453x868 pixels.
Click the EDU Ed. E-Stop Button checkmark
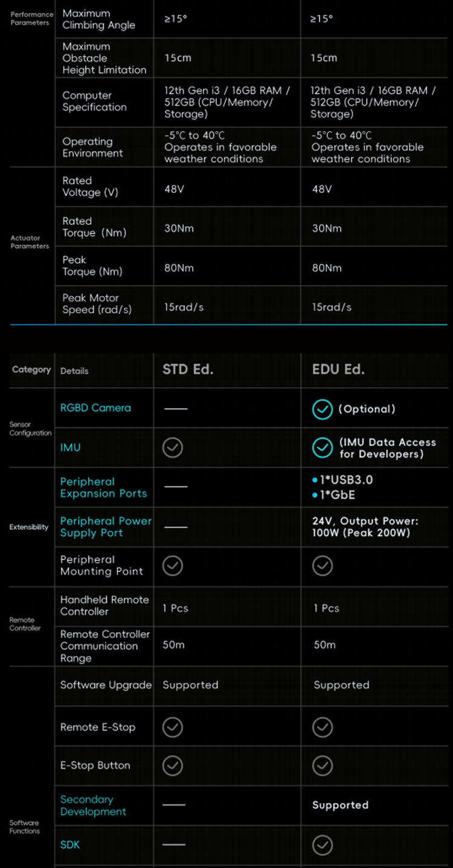tap(323, 766)
